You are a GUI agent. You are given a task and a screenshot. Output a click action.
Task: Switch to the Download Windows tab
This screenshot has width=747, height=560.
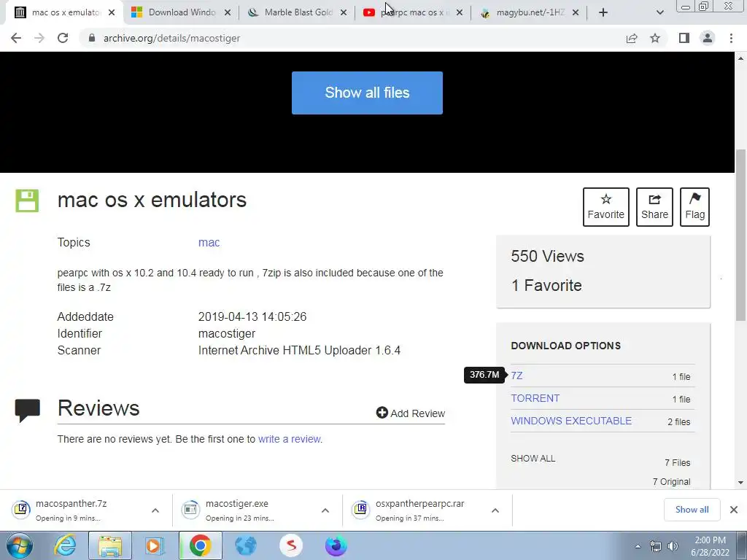click(x=182, y=12)
